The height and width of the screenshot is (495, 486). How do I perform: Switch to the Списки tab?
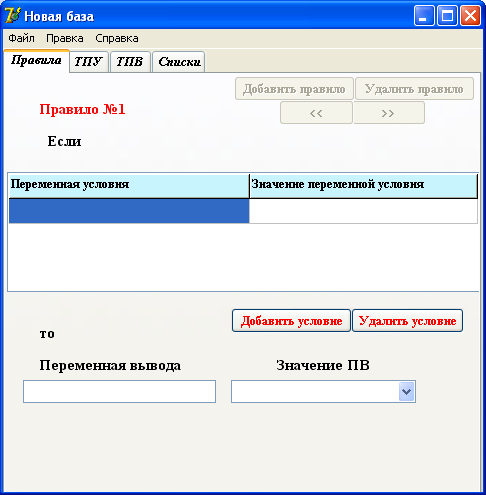point(179,62)
